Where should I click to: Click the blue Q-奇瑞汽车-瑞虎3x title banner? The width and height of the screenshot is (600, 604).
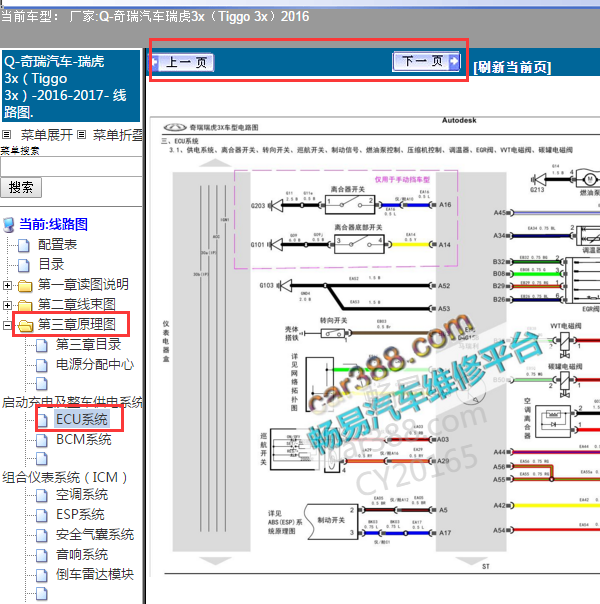(x=71, y=86)
